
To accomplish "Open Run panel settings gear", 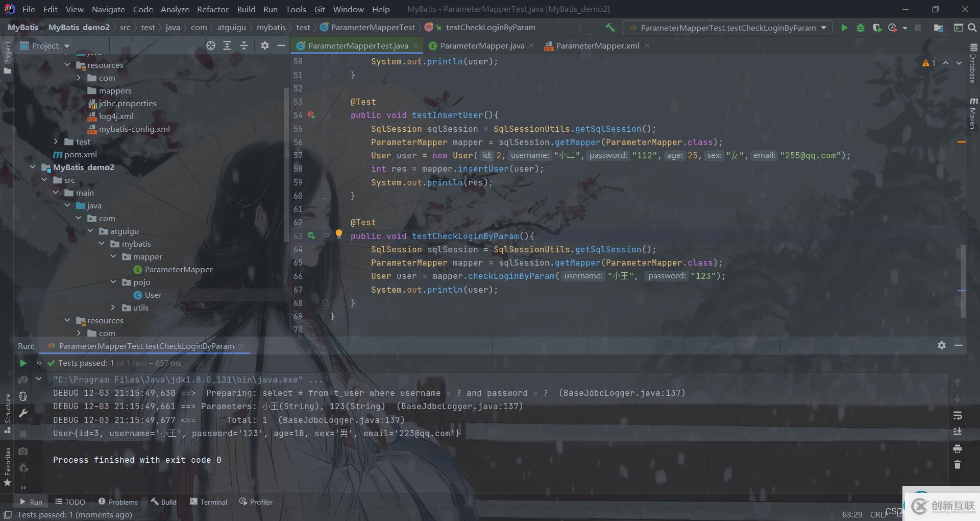I will tap(942, 345).
